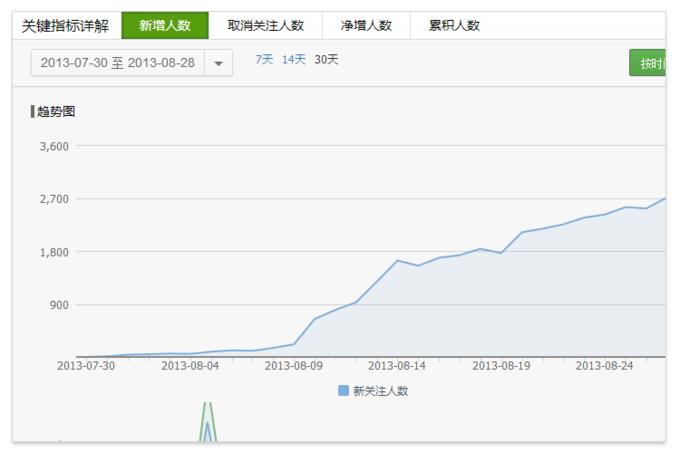Click the 2013-08-24 axis date label
The image size is (680, 453).
(605, 366)
